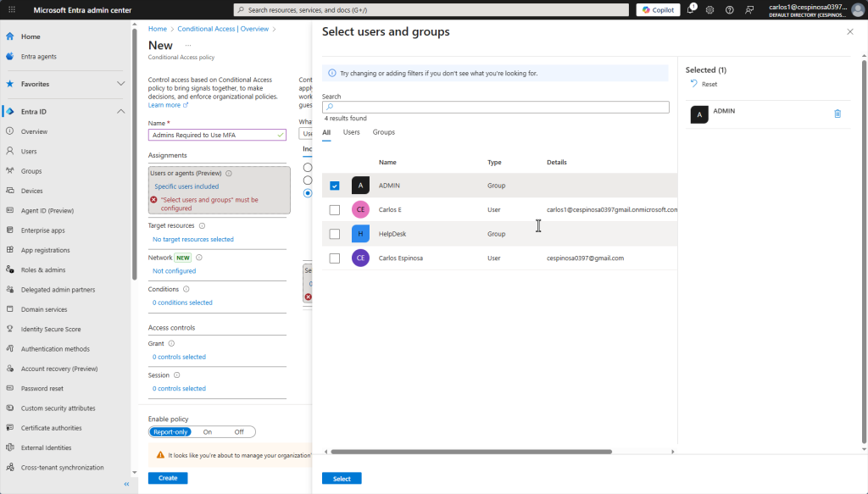868x494 pixels.
Task: Open portal settings gear icon
Action: [x=710, y=9]
